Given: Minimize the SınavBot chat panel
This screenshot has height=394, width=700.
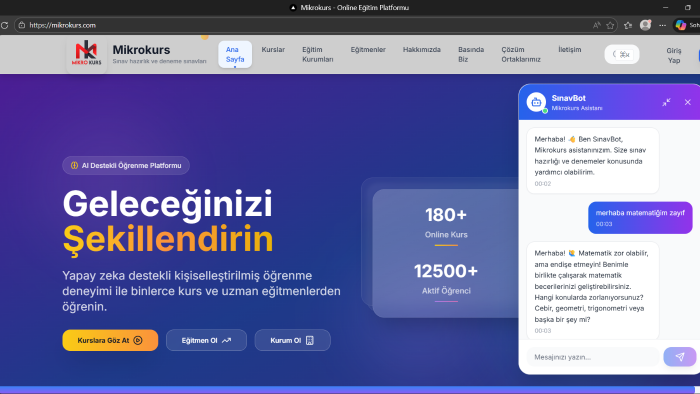Looking at the screenshot, I should tap(666, 102).
